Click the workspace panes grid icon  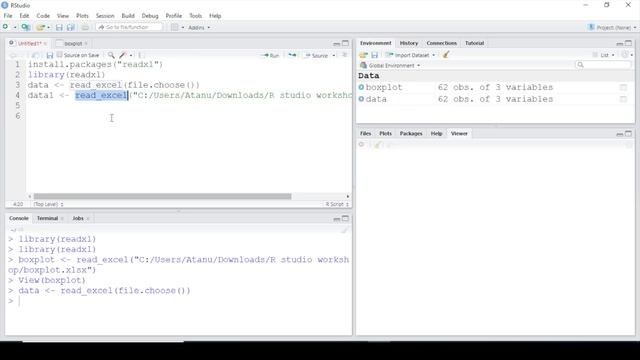tap(175, 27)
